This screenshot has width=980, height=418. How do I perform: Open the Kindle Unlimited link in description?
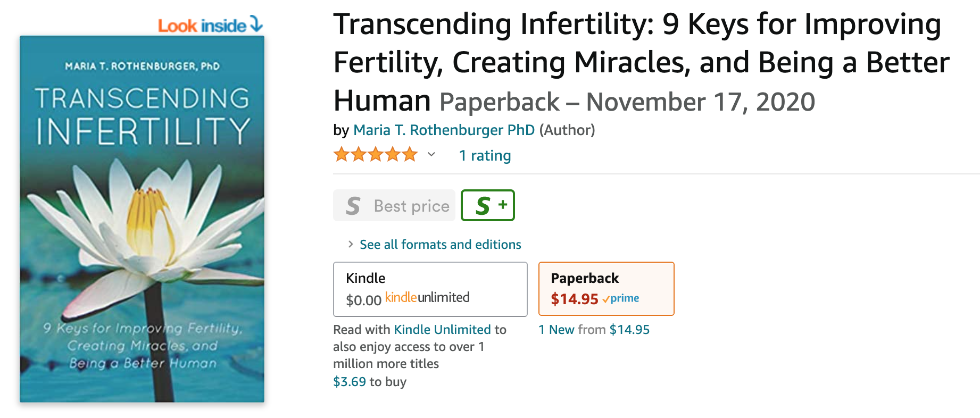(442, 330)
